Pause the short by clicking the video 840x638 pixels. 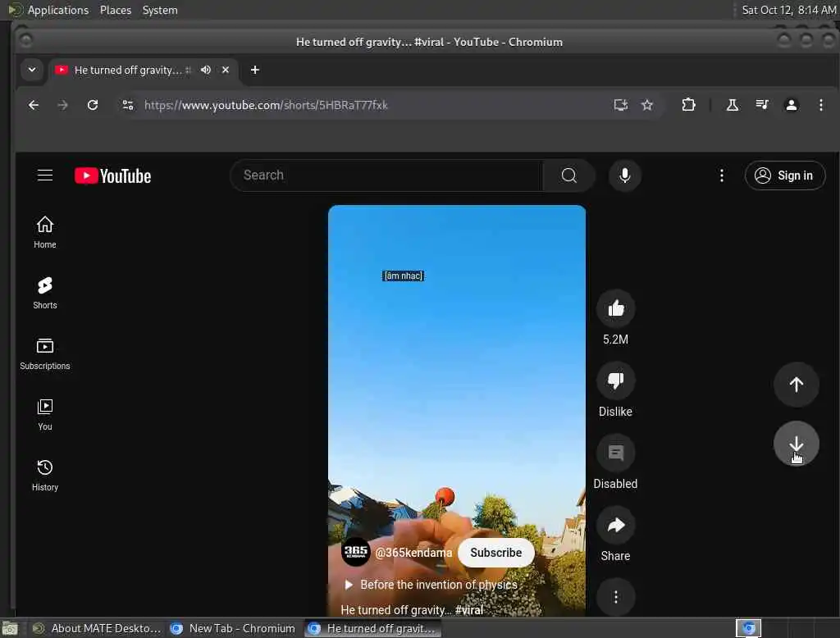[x=456, y=375]
